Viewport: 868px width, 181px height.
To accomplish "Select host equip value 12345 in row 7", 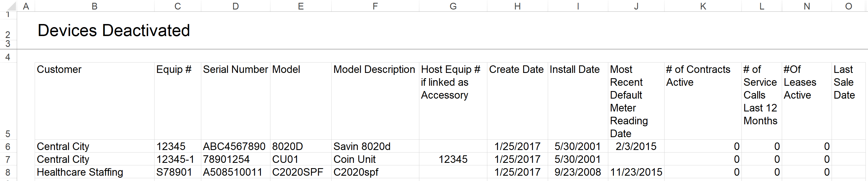I will click(453, 159).
